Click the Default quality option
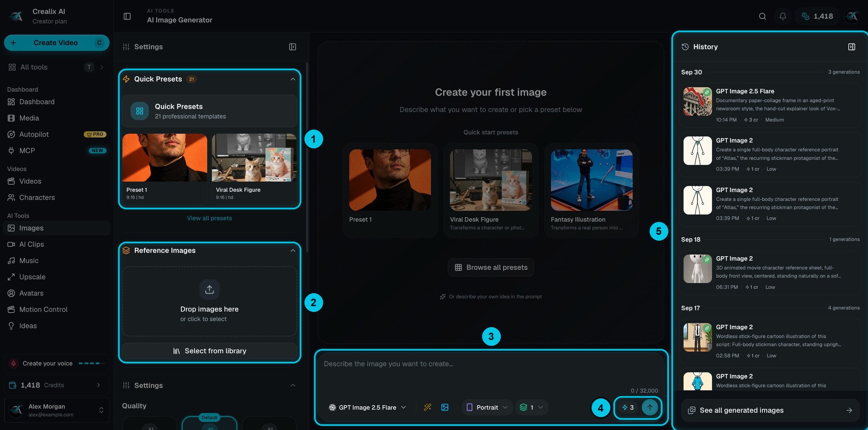Screen dimensions: 868x430 209,423
